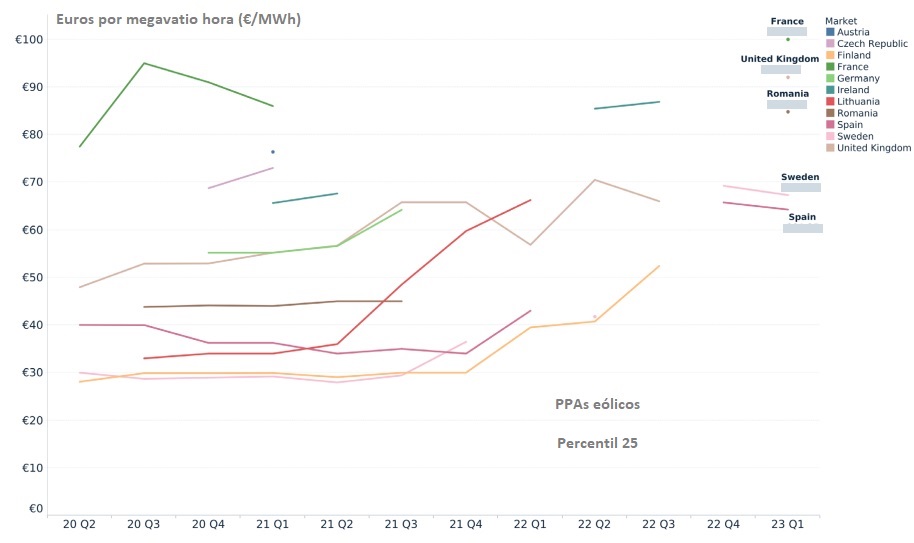Highlight the Lithuania red legend swatch
914x543 pixels.
point(830,102)
